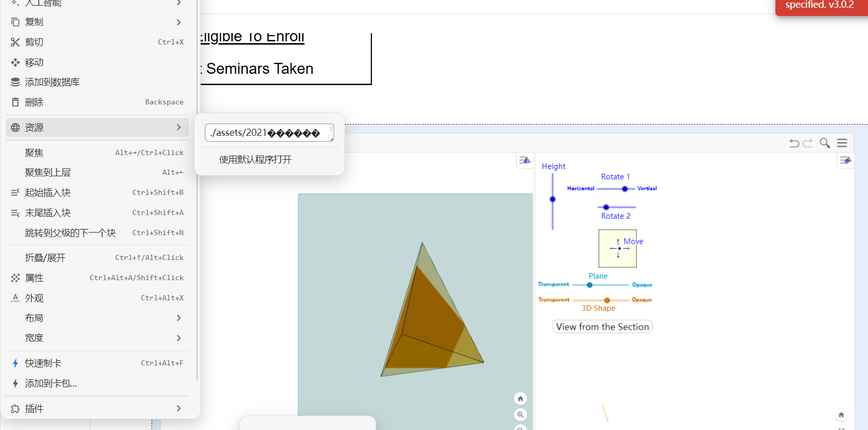Image resolution: width=868 pixels, height=430 pixels.
Task: Click home icon below the 3D pyramid
Action: 520,398
